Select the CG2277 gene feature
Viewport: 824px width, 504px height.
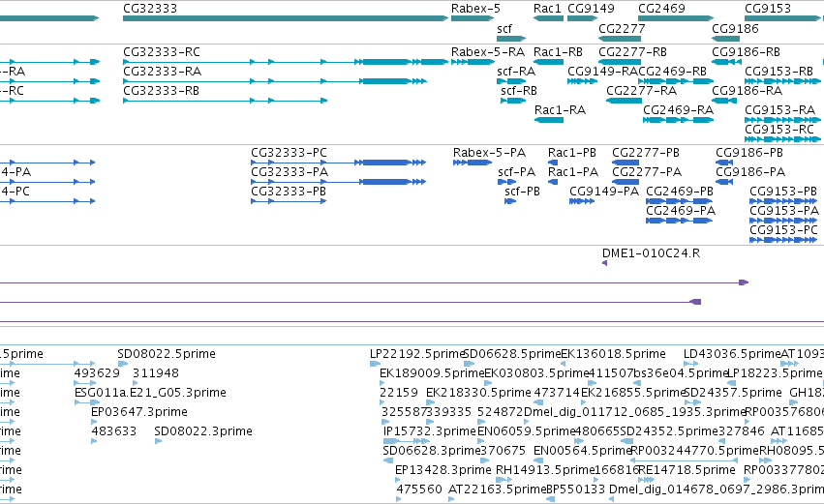[620, 39]
